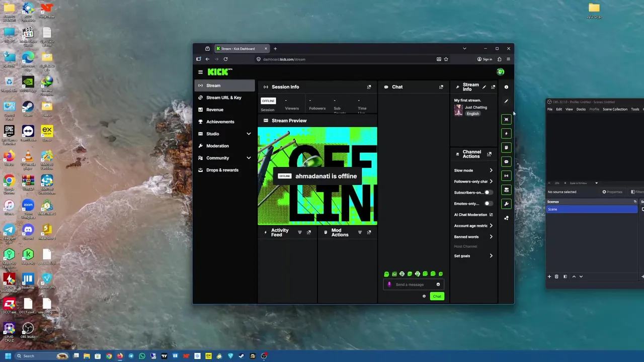Toggle Emotes-only chat switch
The image size is (644, 362).
488,204
